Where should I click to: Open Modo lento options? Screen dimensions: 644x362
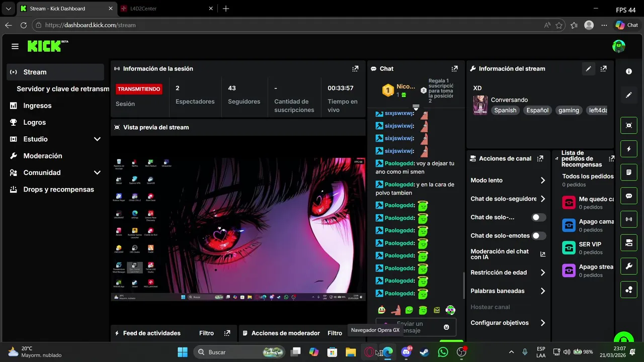pos(508,180)
